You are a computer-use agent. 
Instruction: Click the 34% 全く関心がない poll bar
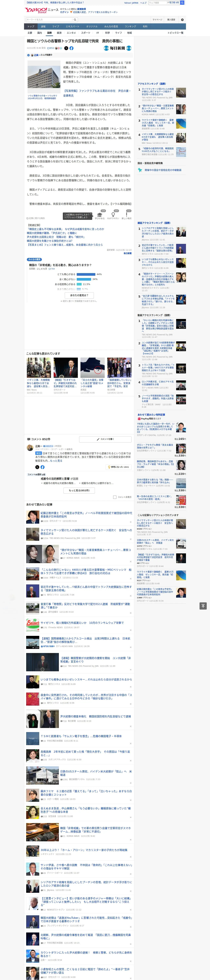tap(84, 279)
